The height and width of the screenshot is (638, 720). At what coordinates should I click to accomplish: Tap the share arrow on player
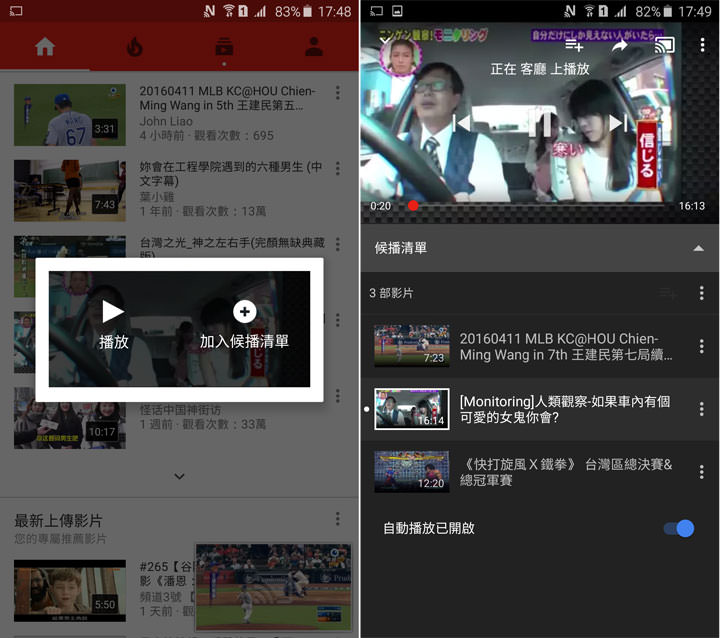620,45
